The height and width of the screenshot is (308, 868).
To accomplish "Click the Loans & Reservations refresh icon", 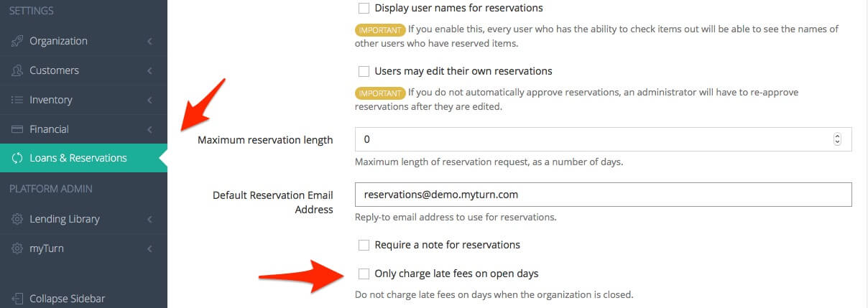I will [17, 159].
